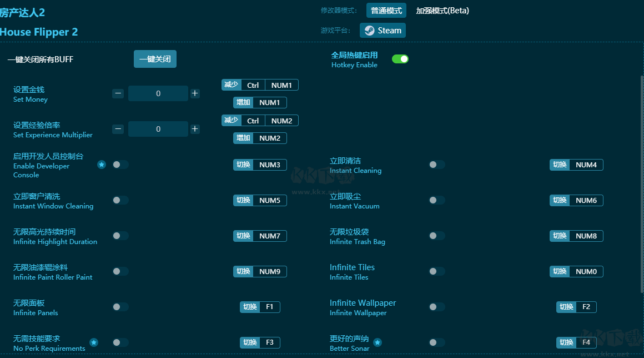Click Set Money label text
Screen dimensions: 644x358
(x=31, y=100)
